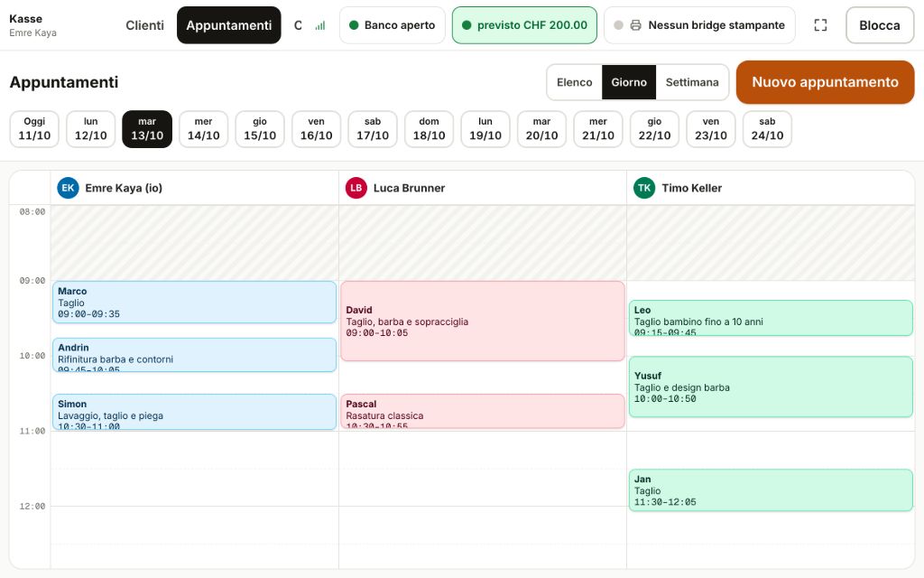Viewport: 924px width, 578px height.
Task: Choose date dom 18/10
Action: 429,128
